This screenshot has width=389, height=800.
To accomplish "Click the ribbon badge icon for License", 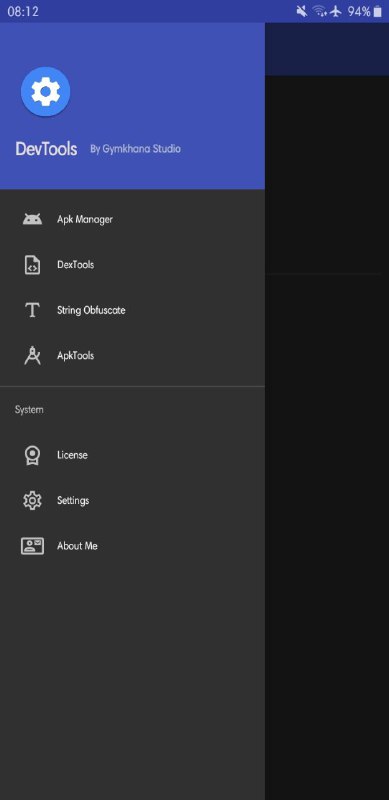I will tap(32, 455).
